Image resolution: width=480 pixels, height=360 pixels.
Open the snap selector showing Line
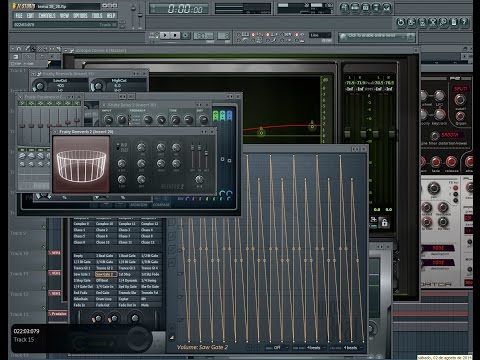320,35
